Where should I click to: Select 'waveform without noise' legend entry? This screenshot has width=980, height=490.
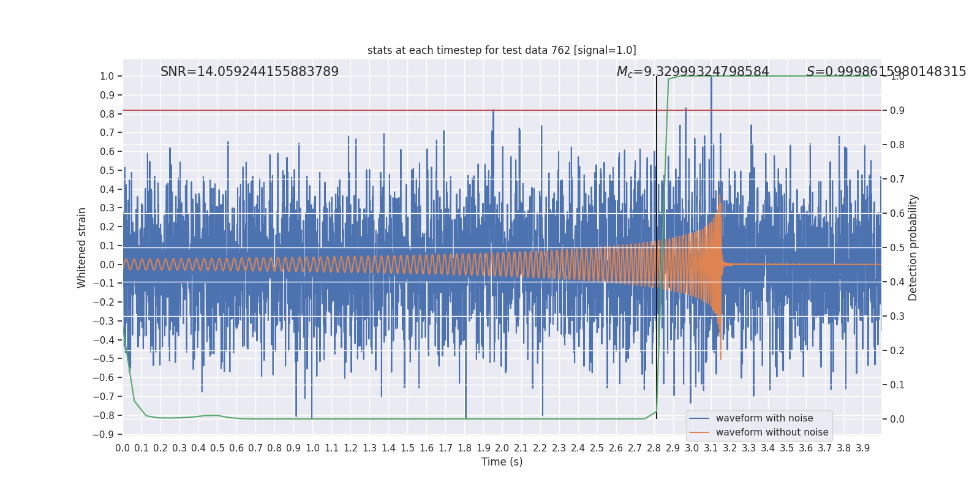click(772, 432)
